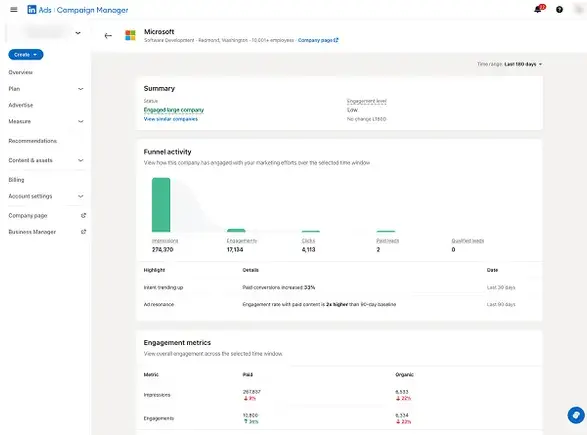Click Paid conversions increased 33% detail
The height and width of the screenshot is (435, 587).
pos(279,288)
